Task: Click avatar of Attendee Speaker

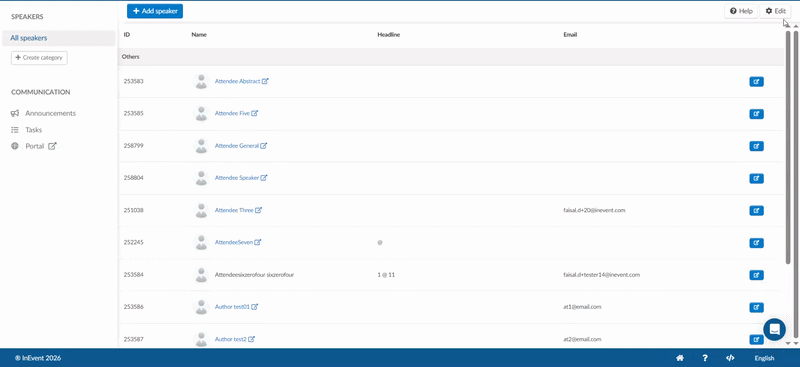Action: pos(202,178)
